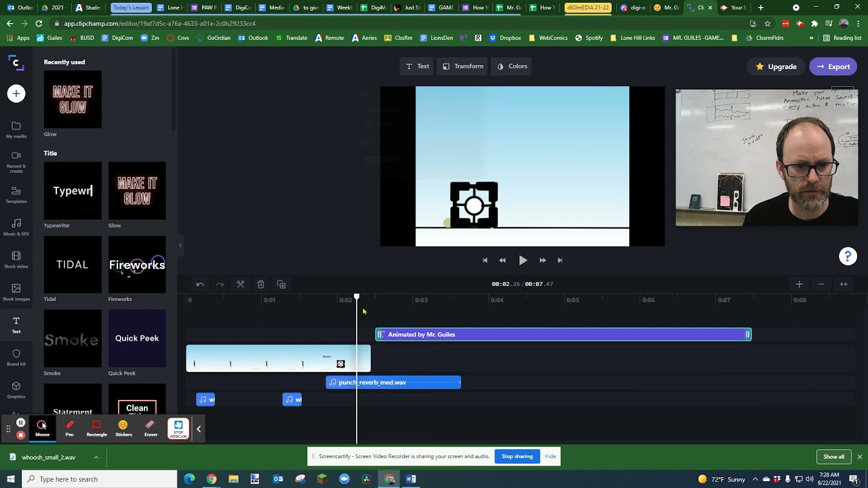Click the Export button

833,66
